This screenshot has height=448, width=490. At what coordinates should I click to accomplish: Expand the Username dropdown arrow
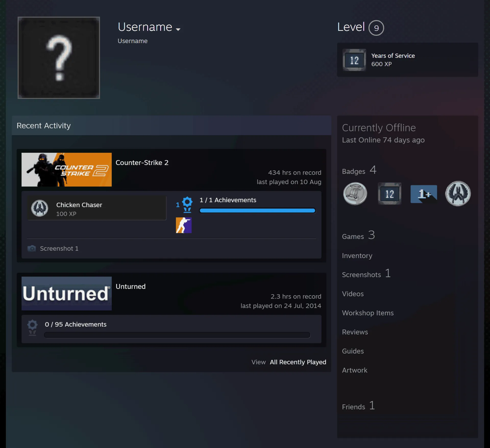point(178,29)
